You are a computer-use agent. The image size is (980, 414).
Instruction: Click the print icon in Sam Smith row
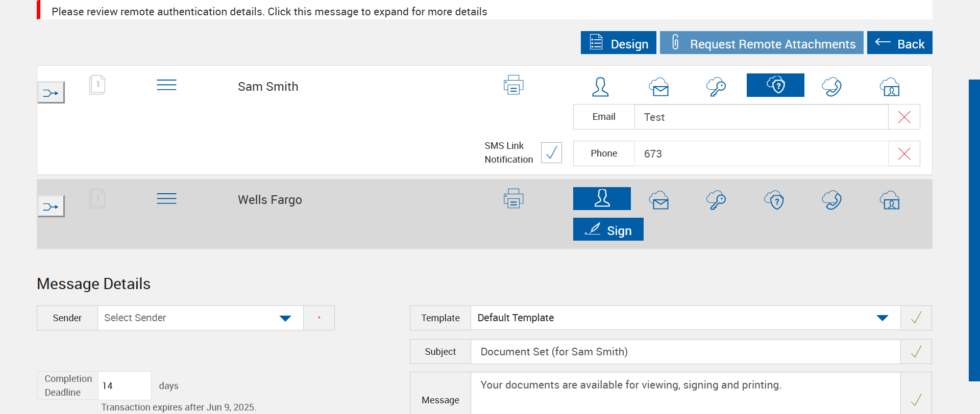513,85
